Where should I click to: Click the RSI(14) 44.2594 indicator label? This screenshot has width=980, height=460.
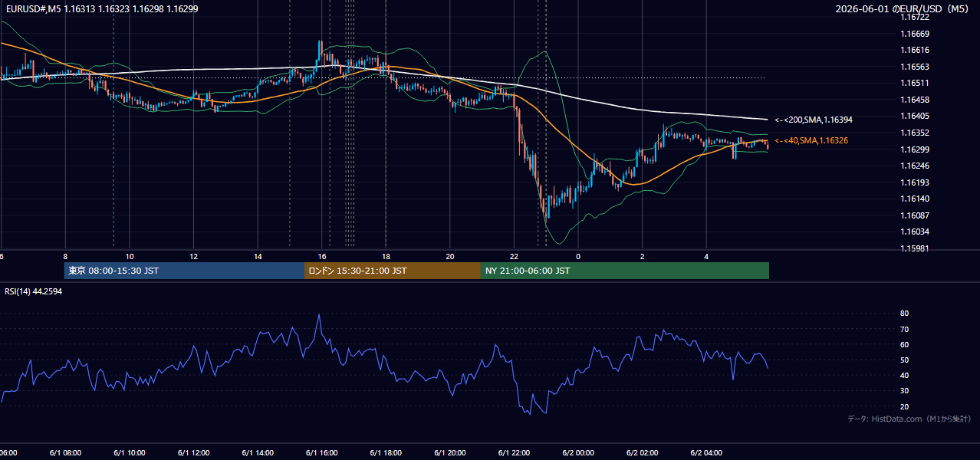pos(34,291)
